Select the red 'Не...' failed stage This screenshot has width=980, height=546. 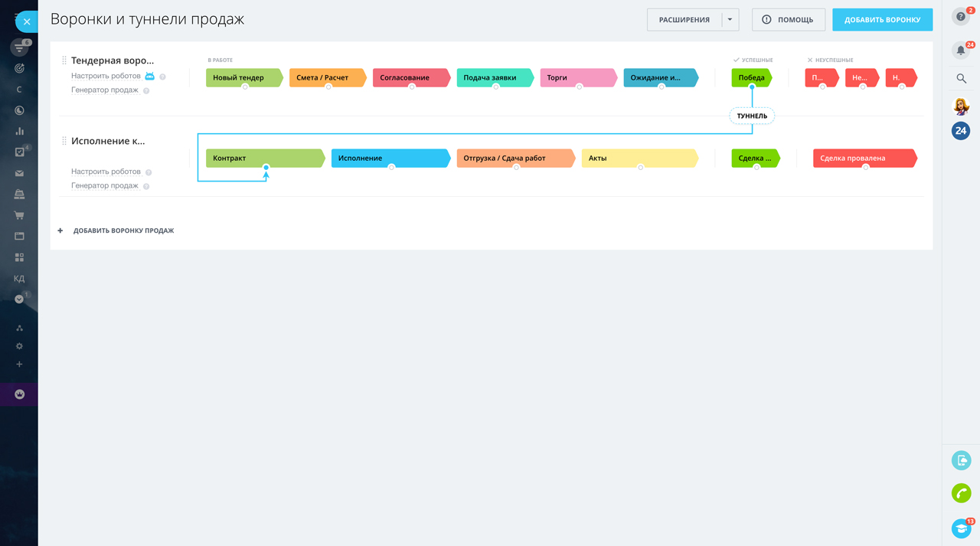862,77
